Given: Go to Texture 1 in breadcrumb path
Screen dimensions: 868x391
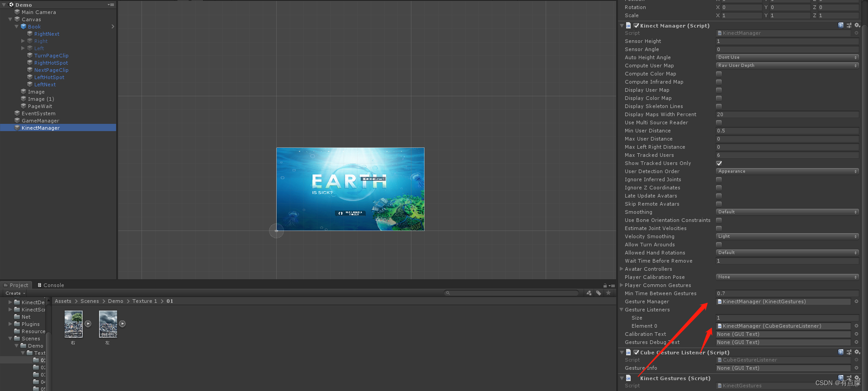Looking at the screenshot, I should pos(145,301).
